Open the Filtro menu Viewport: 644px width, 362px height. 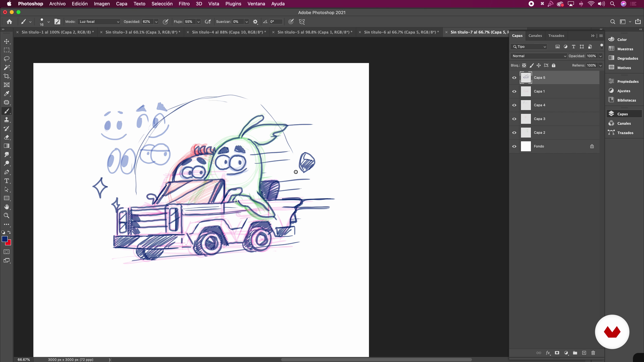[x=184, y=4]
